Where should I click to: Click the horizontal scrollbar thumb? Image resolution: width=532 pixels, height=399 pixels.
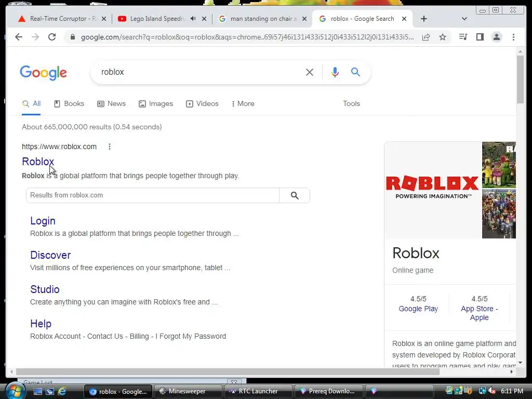click(228, 372)
